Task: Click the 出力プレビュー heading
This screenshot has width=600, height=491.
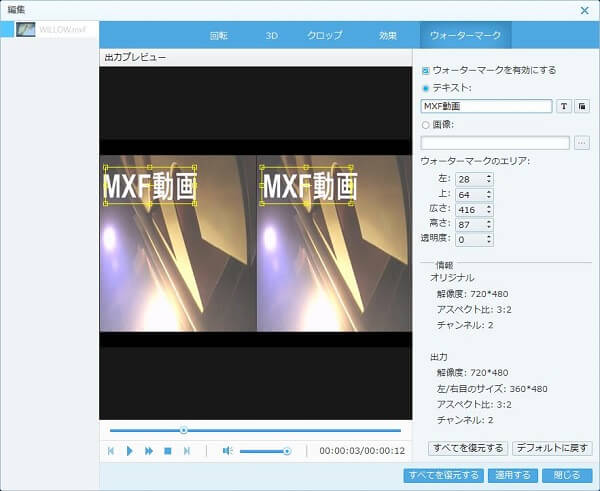Action: point(135,58)
